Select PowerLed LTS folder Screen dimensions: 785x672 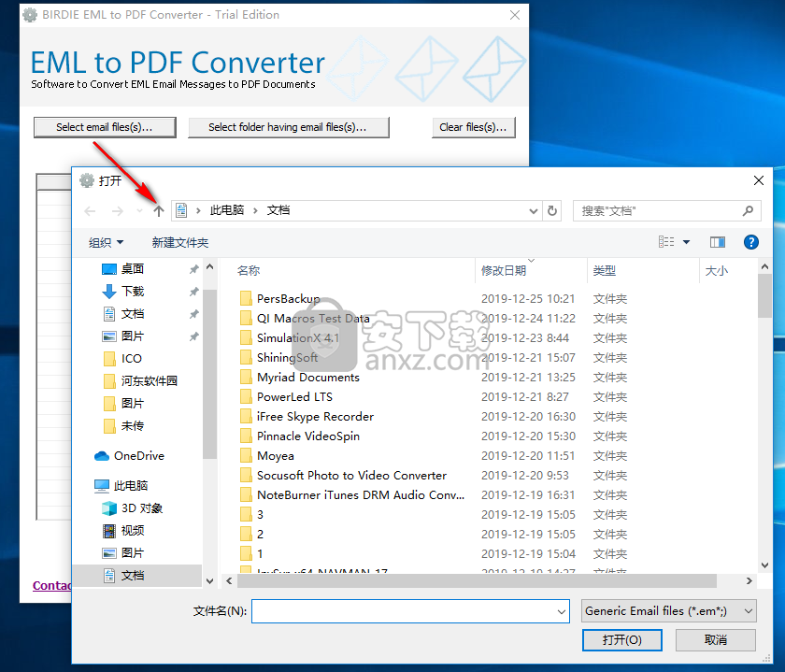(x=294, y=396)
